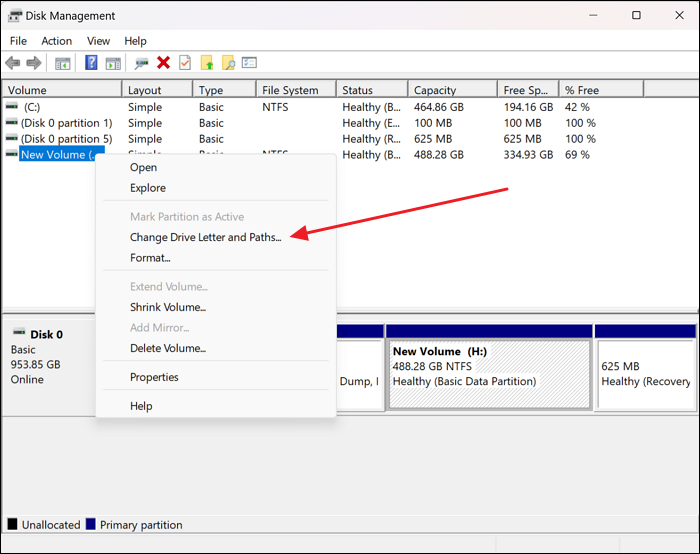The width and height of the screenshot is (700, 554).
Task: Click Delete Volume in the context menu
Action: 167,348
